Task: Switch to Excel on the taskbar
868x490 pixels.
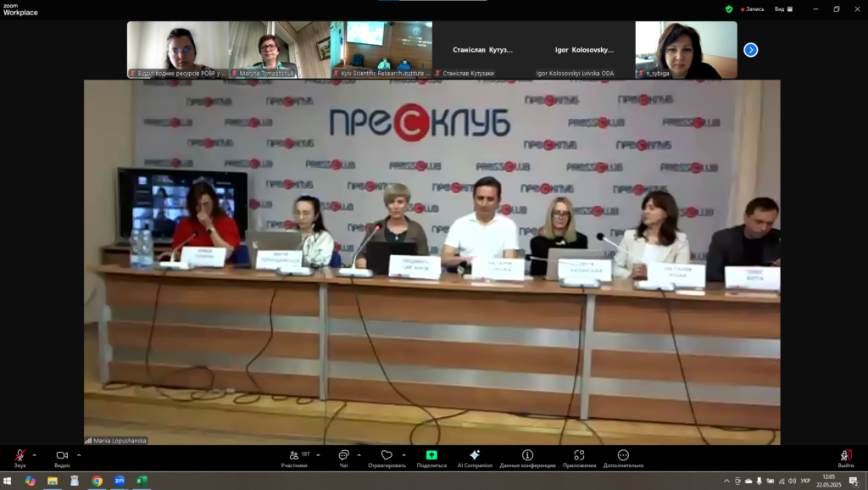Action: (x=142, y=482)
